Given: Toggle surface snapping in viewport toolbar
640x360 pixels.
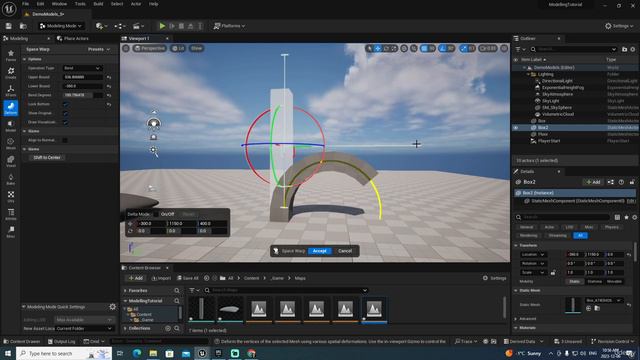Looking at the screenshot, I should [x=414, y=49].
